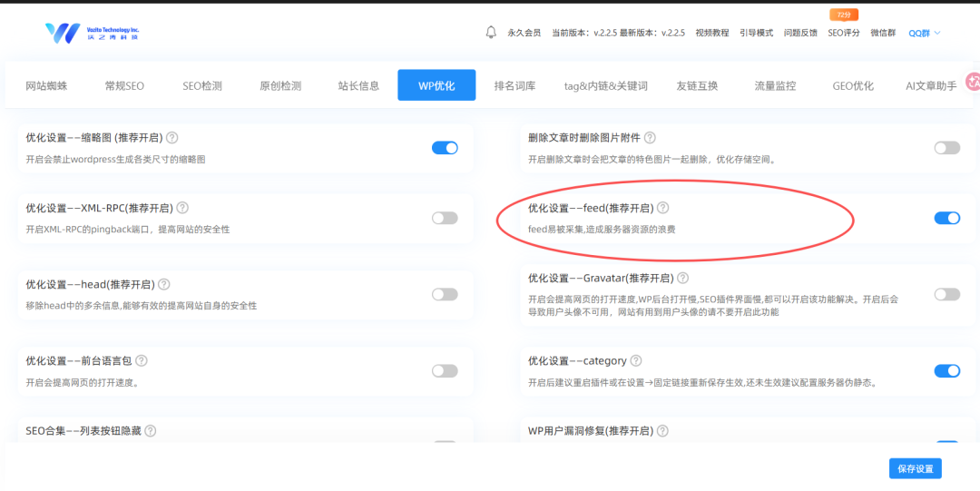Viewport: 980px width, 491px height.
Task: Enable 删除文章时删除图片附件 toggle
Action: pyautogui.click(x=947, y=148)
